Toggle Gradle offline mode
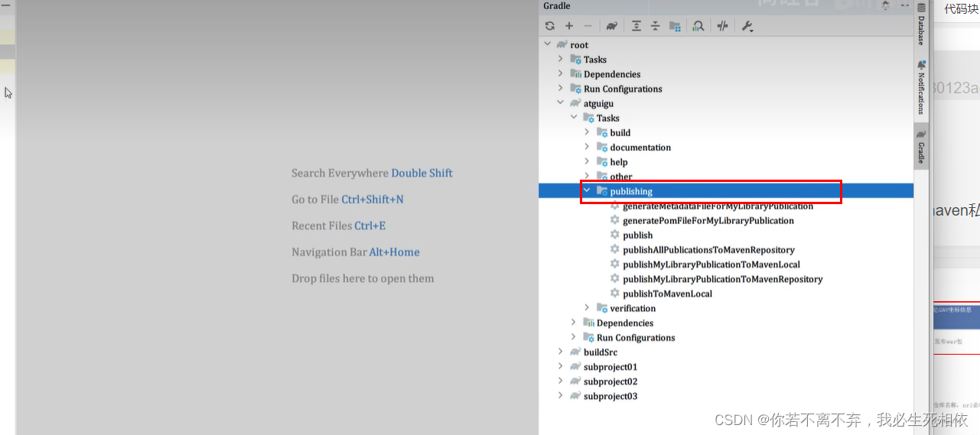 (x=723, y=26)
